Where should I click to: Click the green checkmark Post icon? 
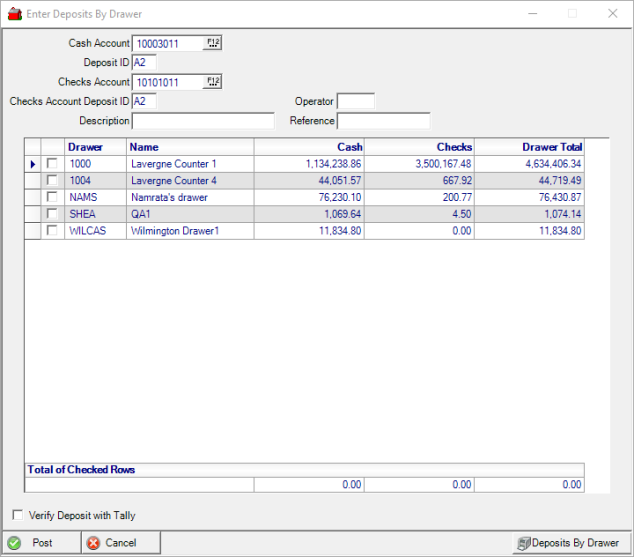[x=14, y=543]
